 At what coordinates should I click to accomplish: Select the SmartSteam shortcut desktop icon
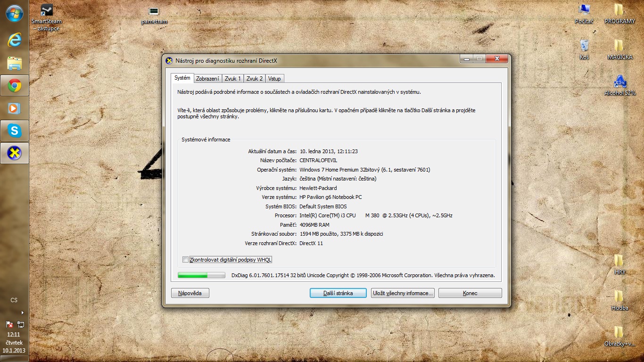[47, 17]
